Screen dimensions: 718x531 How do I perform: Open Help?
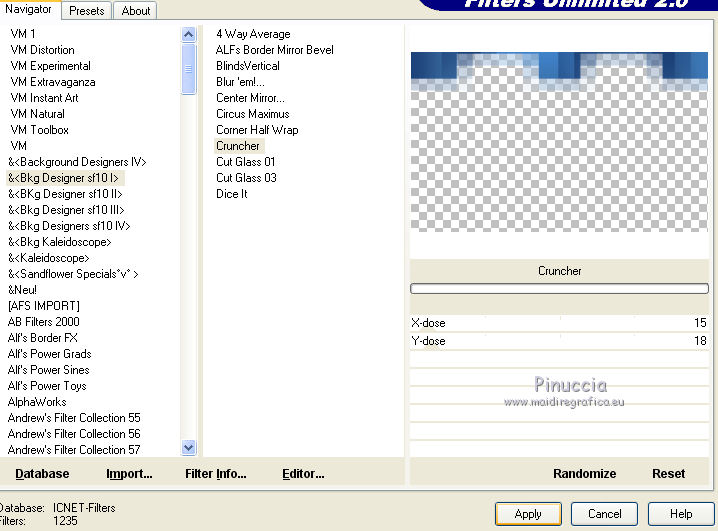click(x=681, y=514)
